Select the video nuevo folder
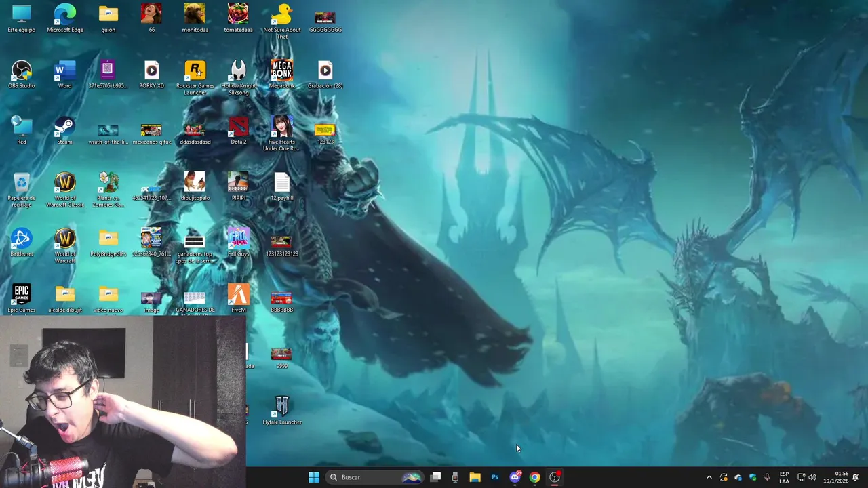Image resolution: width=868 pixels, height=488 pixels. click(108, 299)
